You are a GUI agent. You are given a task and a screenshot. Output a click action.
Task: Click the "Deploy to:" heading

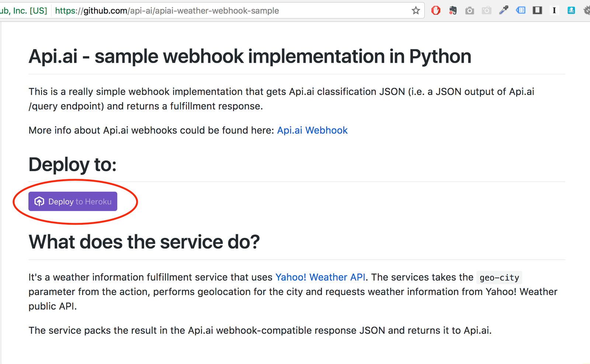pyautogui.click(x=73, y=164)
